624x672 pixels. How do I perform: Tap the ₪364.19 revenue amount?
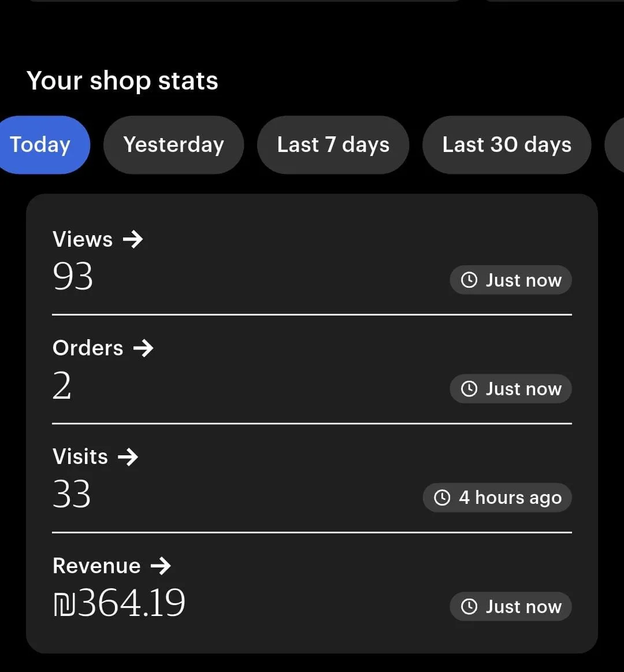click(x=120, y=603)
